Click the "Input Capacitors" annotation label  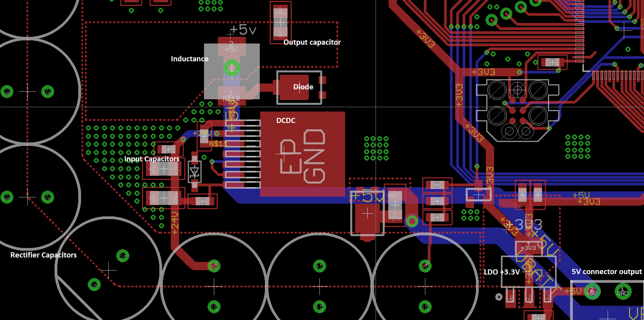(152, 159)
